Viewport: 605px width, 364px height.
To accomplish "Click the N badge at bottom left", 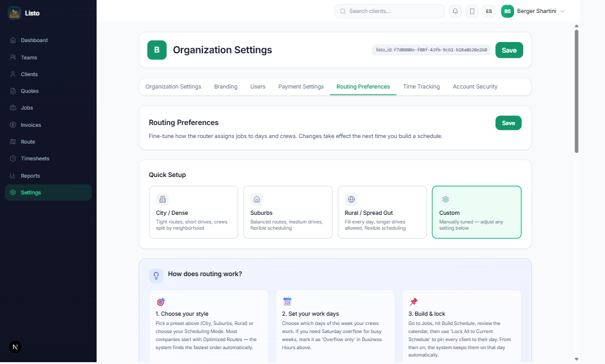I will pos(15,347).
